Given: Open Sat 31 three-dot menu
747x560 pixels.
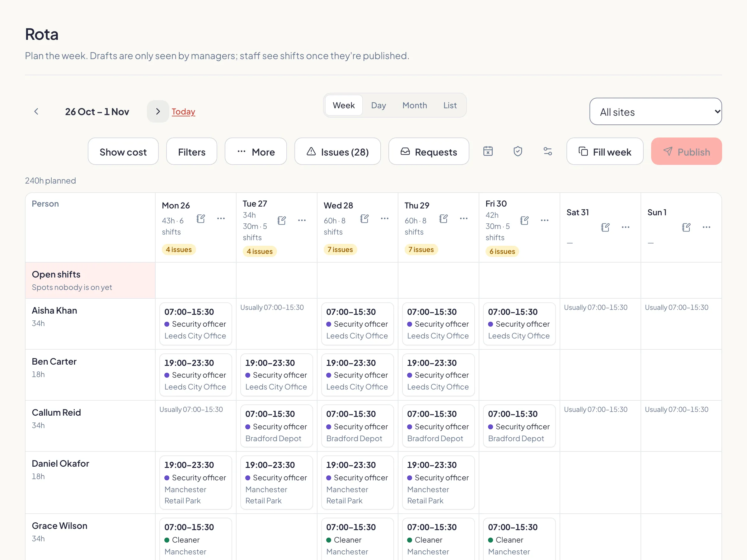Looking at the screenshot, I should [625, 227].
